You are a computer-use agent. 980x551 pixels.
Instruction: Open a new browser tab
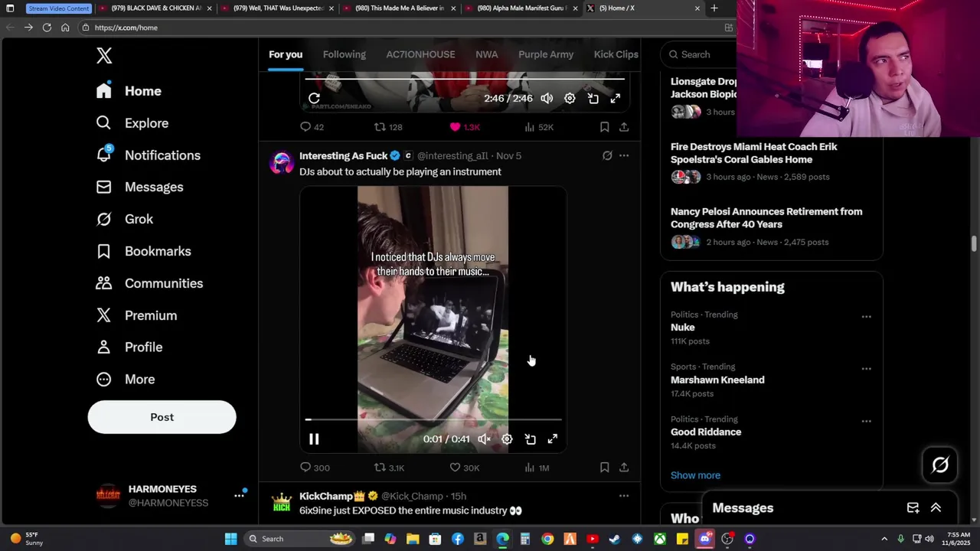click(x=714, y=8)
